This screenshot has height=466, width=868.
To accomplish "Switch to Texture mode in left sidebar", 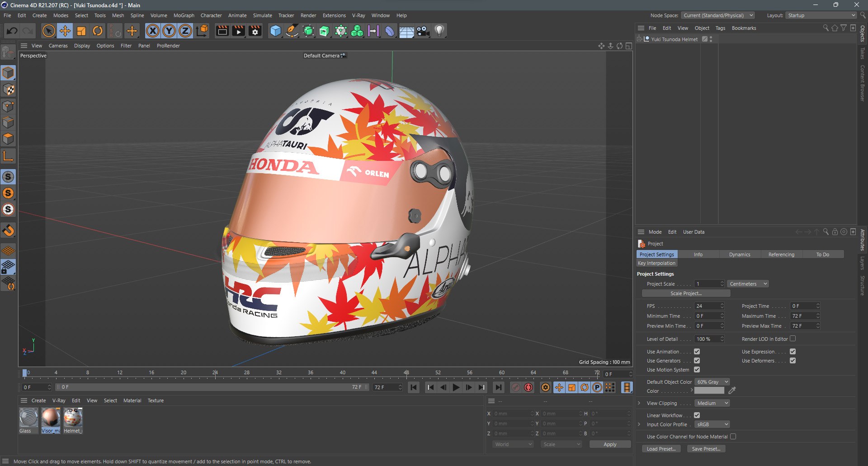I will [8, 89].
